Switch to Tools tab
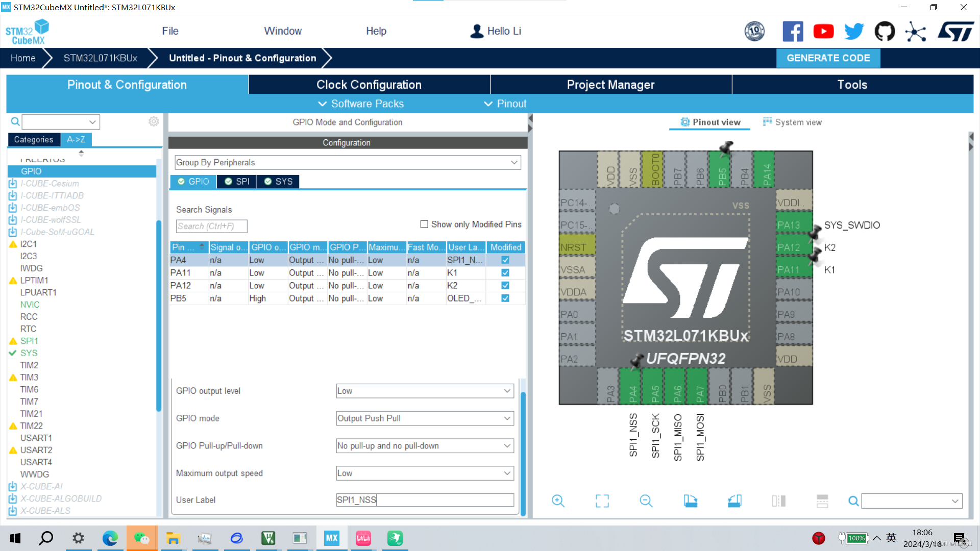This screenshot has height=551, width=980. pyautogui.click(x=852, y=85)
